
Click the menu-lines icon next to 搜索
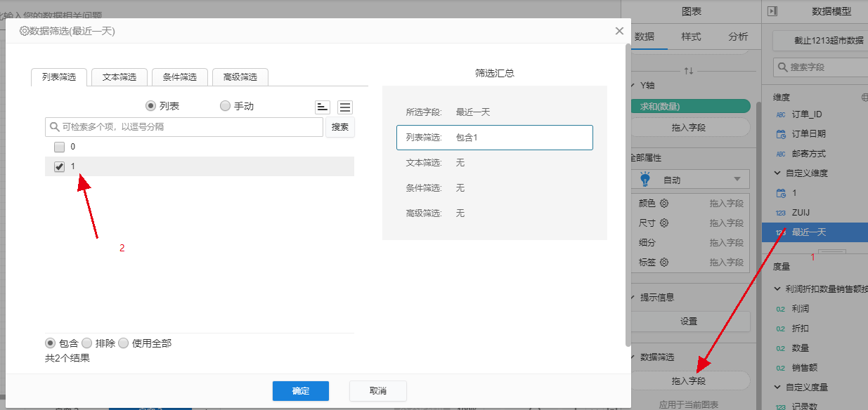coord(345,107)
